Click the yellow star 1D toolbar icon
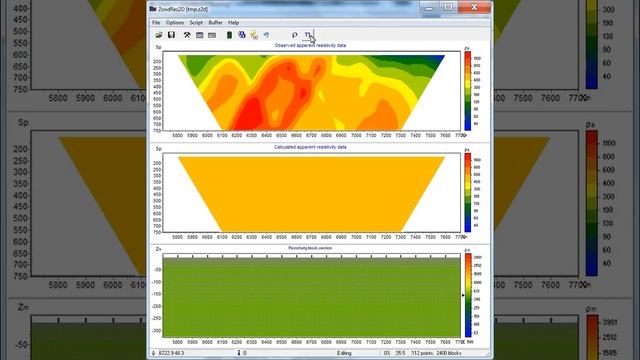 click(254, 35)
